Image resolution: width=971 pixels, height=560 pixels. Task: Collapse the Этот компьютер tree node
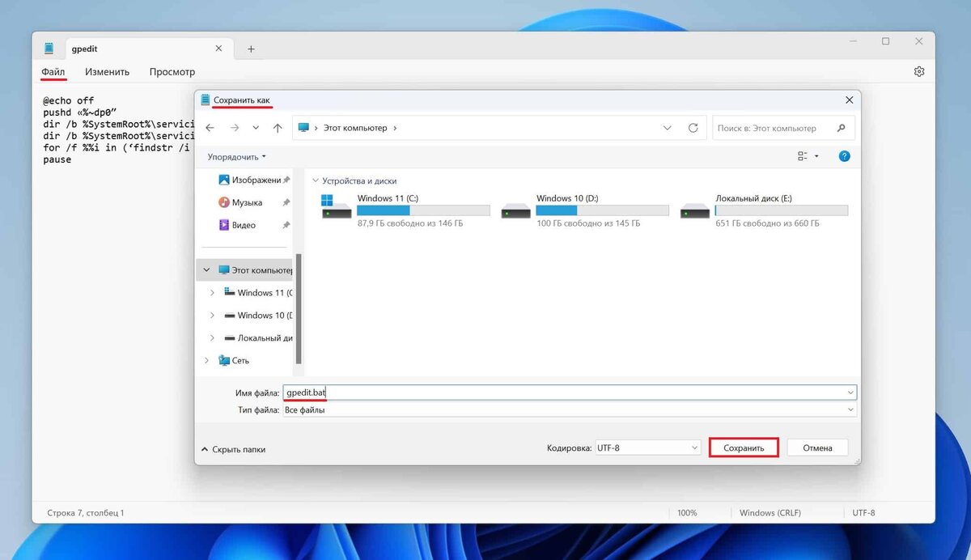coord(205,269)
